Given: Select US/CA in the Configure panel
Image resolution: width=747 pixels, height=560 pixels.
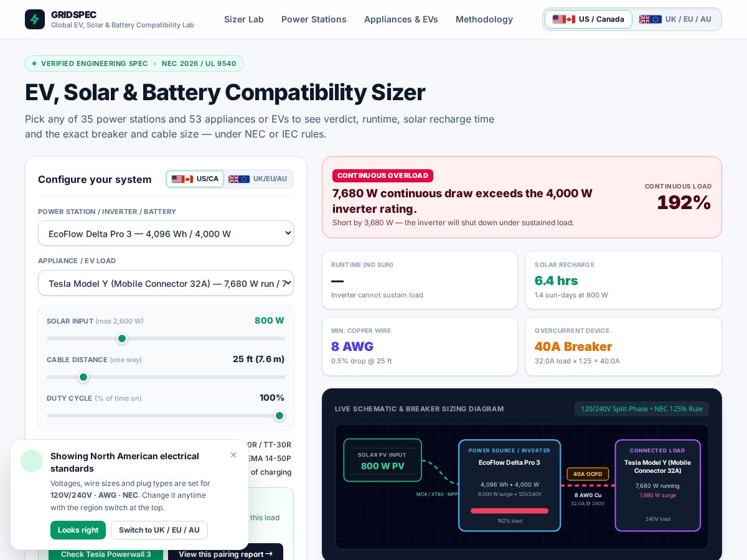Looking at the screenshot, I should tap(195, 179).
